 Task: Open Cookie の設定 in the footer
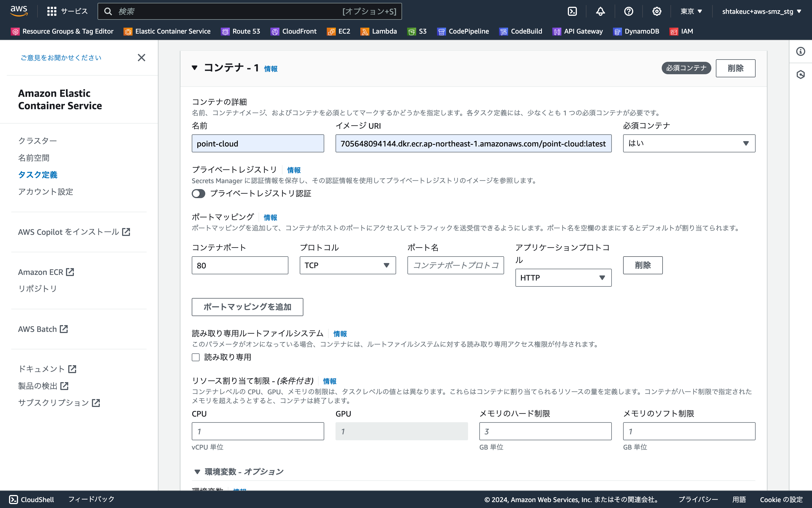[x=781, y=499]
